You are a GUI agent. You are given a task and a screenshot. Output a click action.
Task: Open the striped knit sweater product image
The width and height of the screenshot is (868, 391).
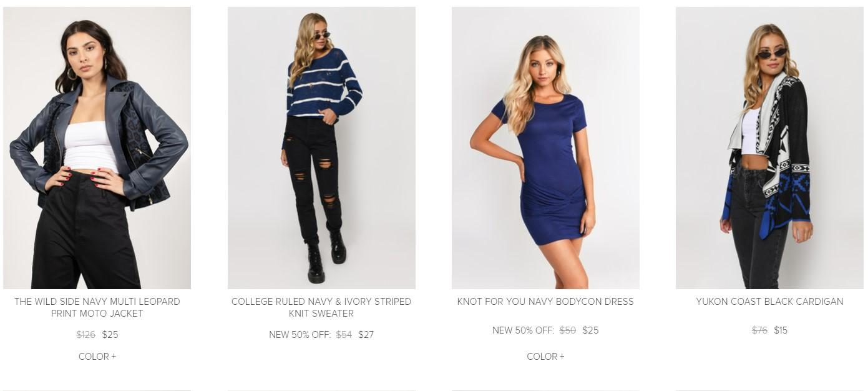tap(321, 148)
